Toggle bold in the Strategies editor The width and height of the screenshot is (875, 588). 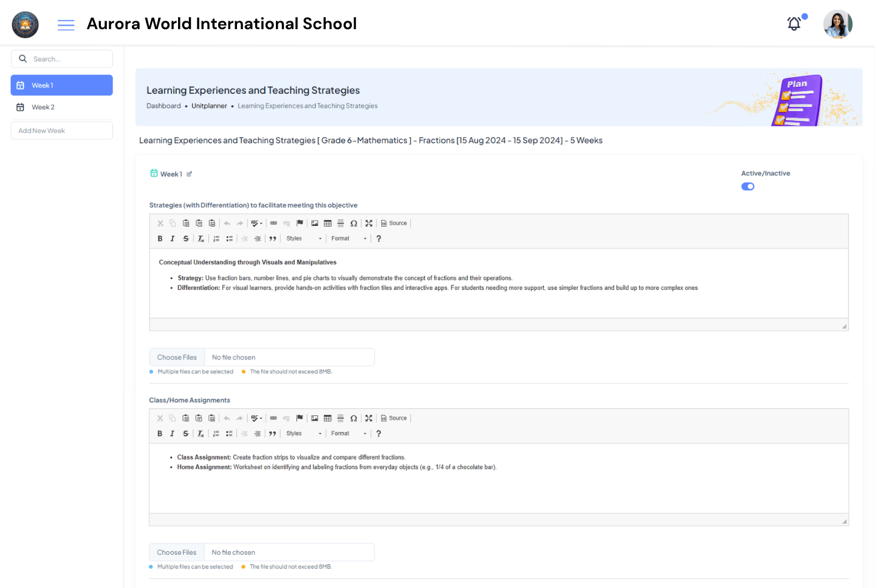(160, 238)
